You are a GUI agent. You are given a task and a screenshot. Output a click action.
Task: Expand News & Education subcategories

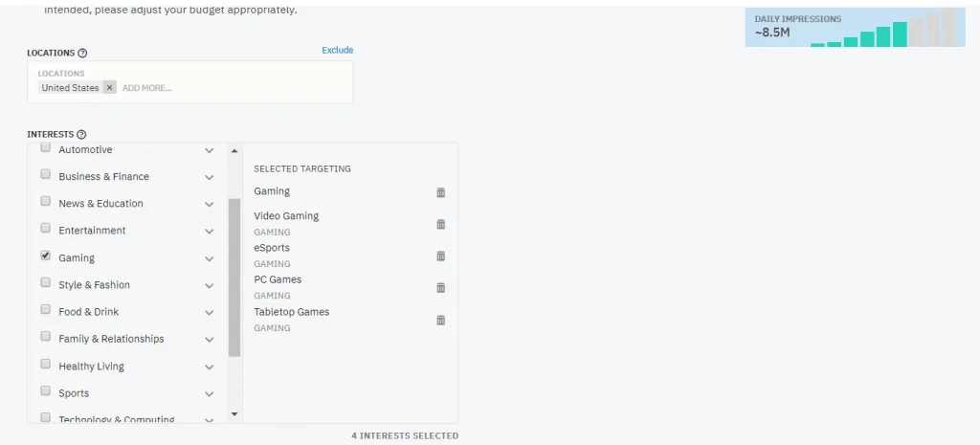(x=210, y=205)
